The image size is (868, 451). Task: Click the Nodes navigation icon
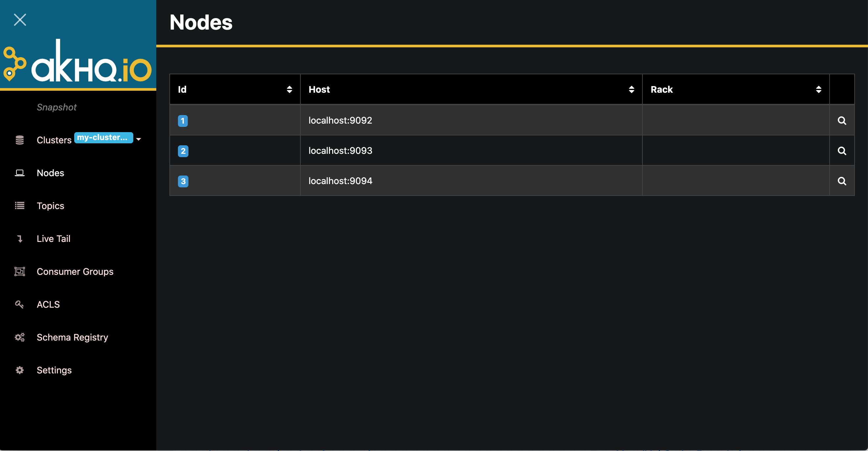pyautogui.click(x=19, y=172)
